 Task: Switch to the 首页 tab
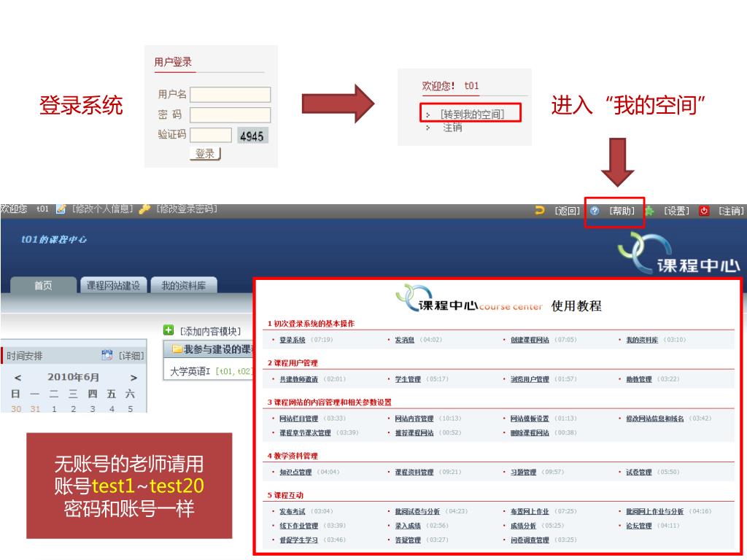click(x=43, y=285)
